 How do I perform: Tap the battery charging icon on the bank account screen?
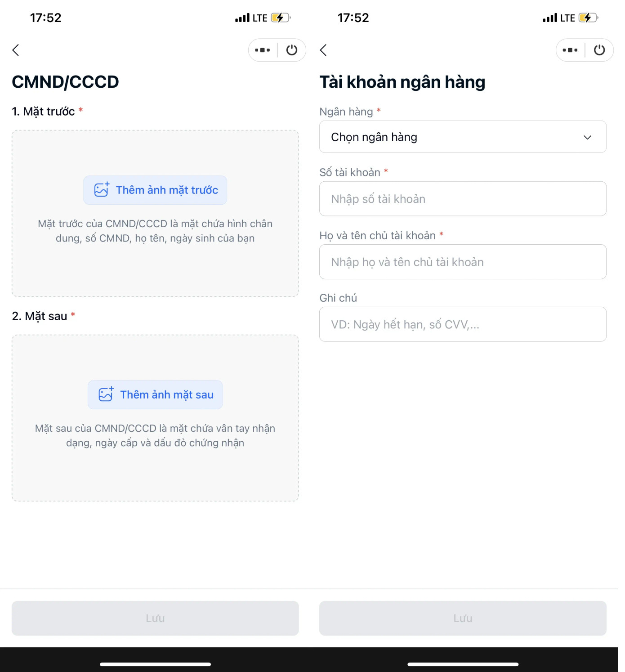588,18
